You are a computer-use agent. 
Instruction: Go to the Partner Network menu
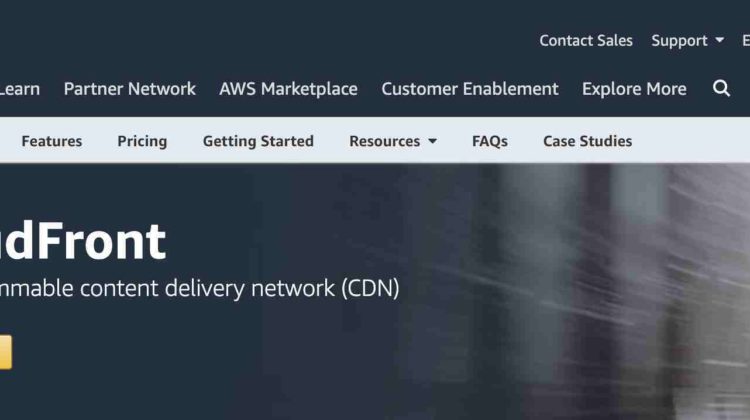tap(130, 89)
